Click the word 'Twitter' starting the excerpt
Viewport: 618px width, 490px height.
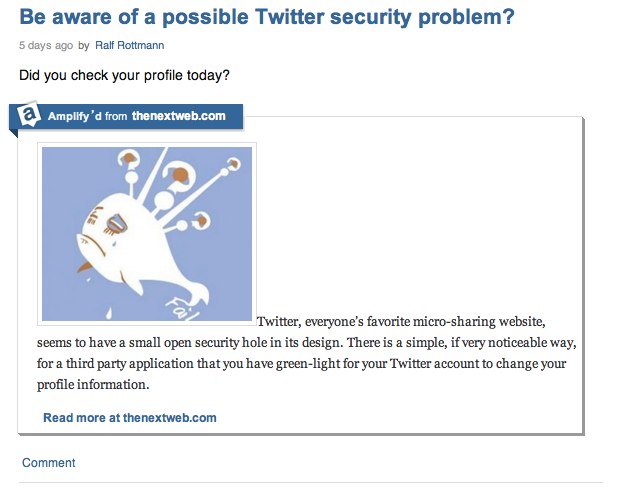pos(279,322)
